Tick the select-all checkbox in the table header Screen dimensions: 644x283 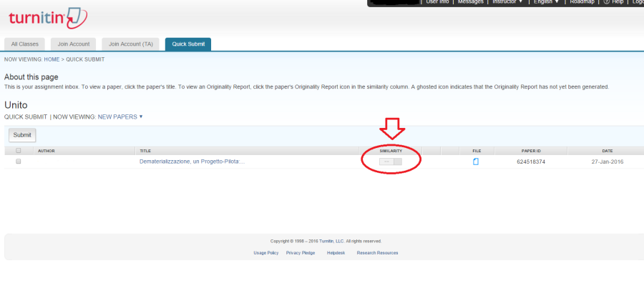[x=19, y=151]
